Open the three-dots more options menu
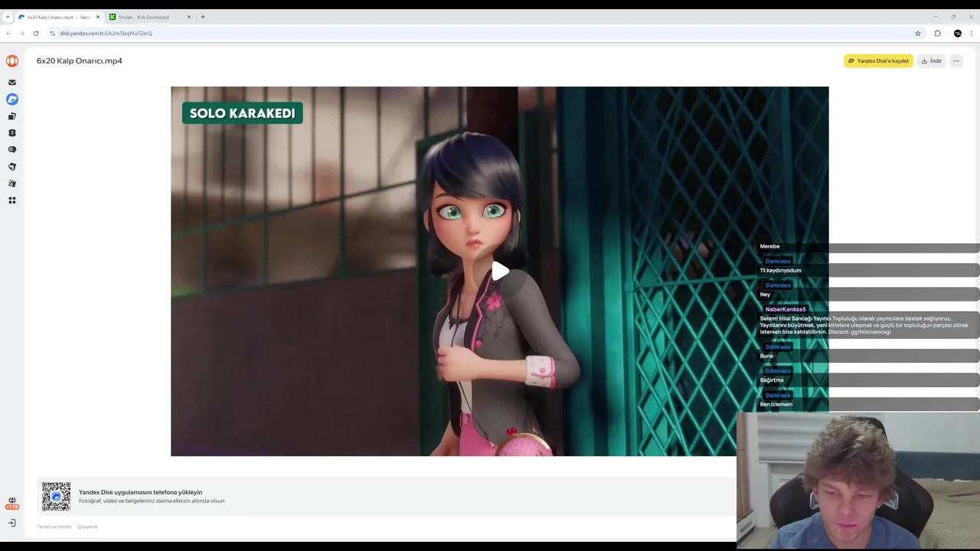The height and width of the screenshot is (551, 980). [x=956, y=61]
